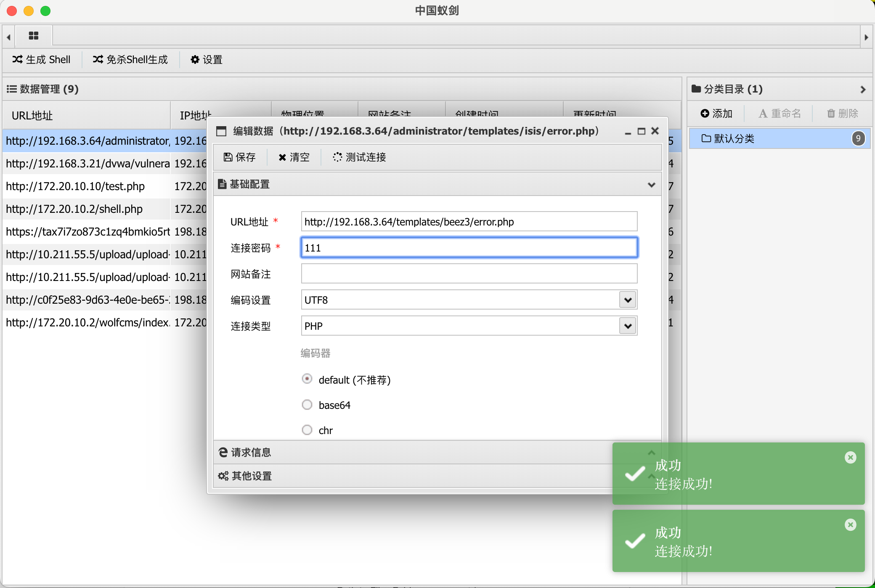This screenshot has height=588, width=875.
Task: Click the 网站备注 input field
Action: (469, 274)
